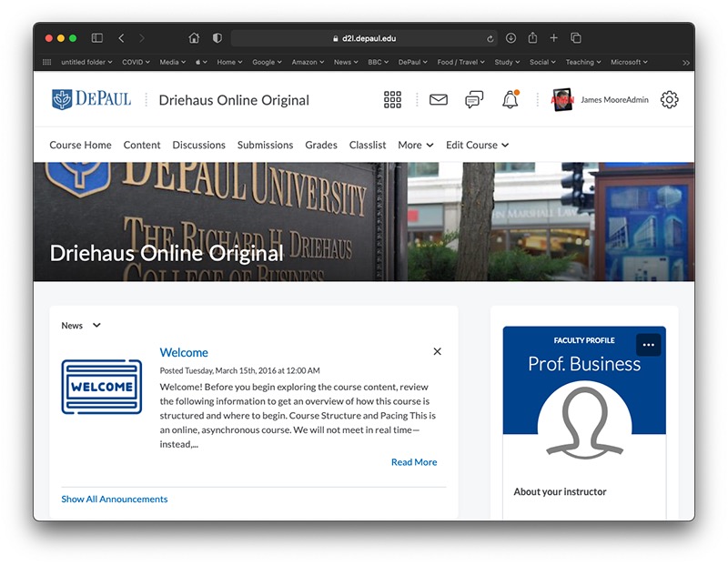This screenshot has height=565, width=728.
Task: Expand the News widget dropdown
Action: click(x=81, y=325)
